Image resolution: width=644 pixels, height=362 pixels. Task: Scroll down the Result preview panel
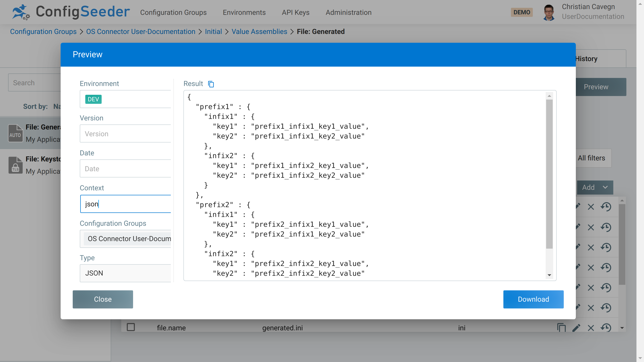click(549, 276)
